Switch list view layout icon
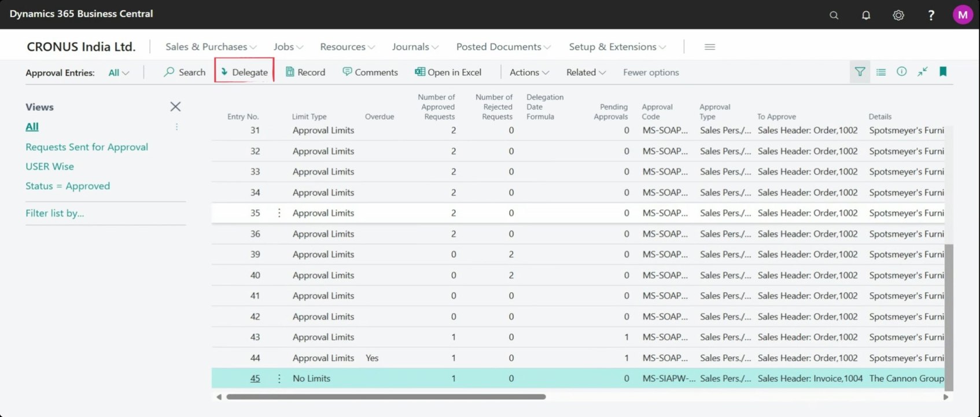Image resolution: width=980 pixels, height=417 pixels. pos(881,72)
